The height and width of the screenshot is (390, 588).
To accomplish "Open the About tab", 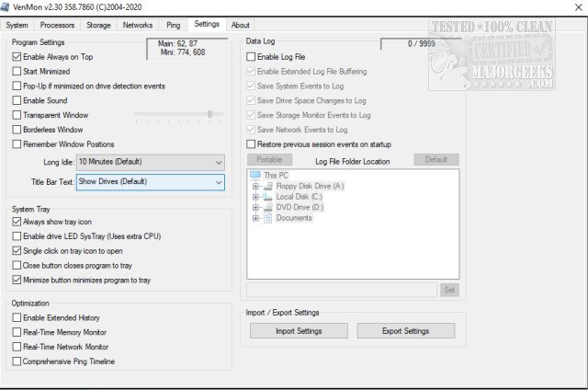I will click(x=241, y=25).
